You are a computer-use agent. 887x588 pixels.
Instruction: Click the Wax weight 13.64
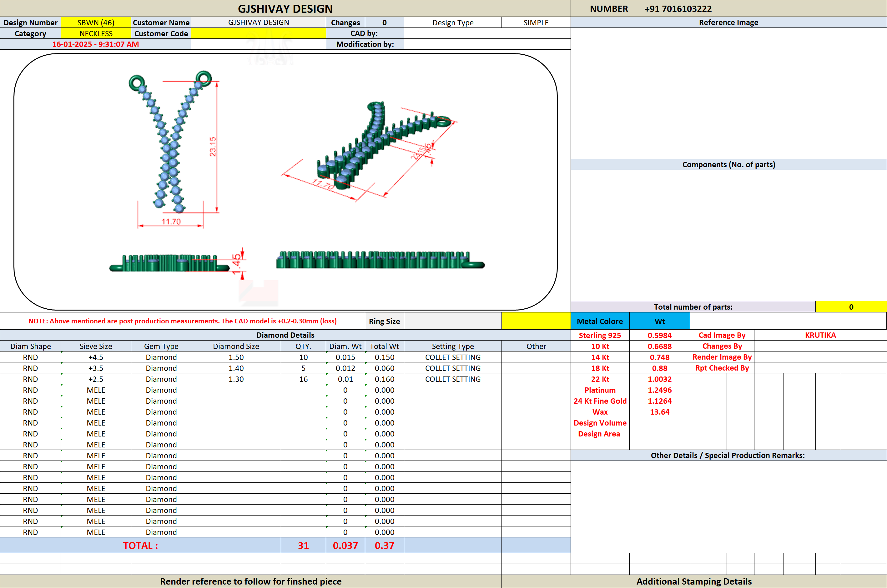tap(660, 411)
